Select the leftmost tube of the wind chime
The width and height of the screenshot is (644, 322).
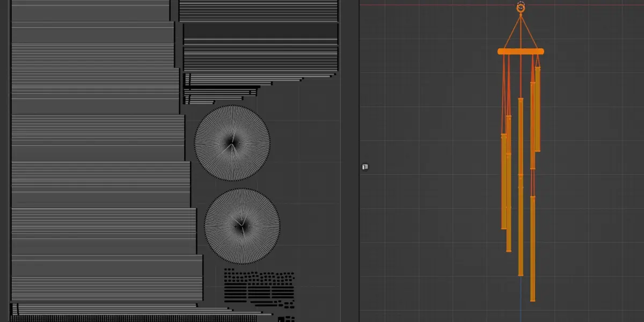pos(504,181)
